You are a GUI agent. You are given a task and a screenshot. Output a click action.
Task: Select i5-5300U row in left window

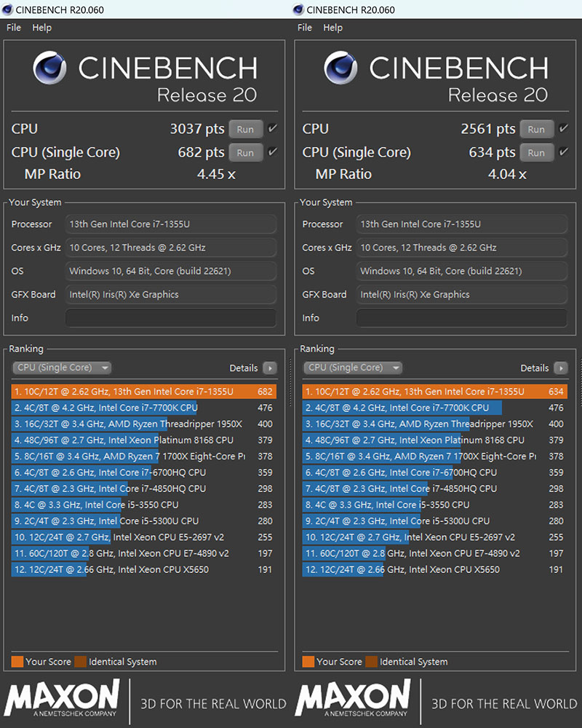144,521
